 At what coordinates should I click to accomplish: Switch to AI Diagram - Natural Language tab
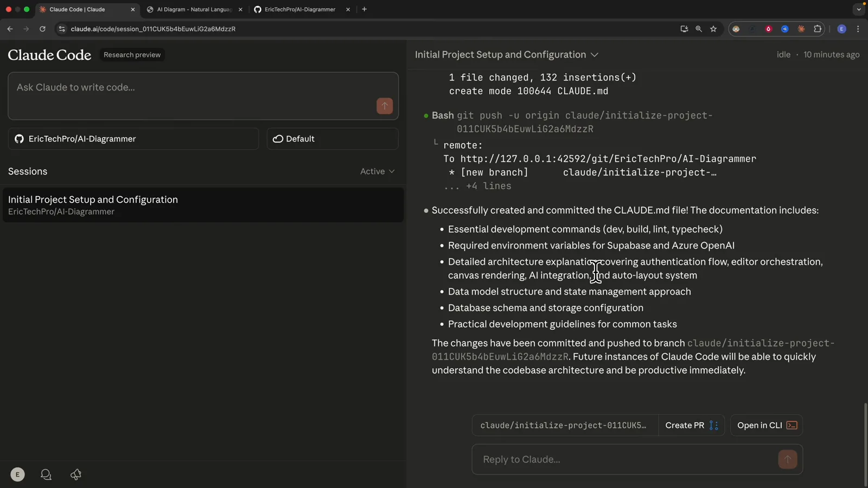coord(195,9)
